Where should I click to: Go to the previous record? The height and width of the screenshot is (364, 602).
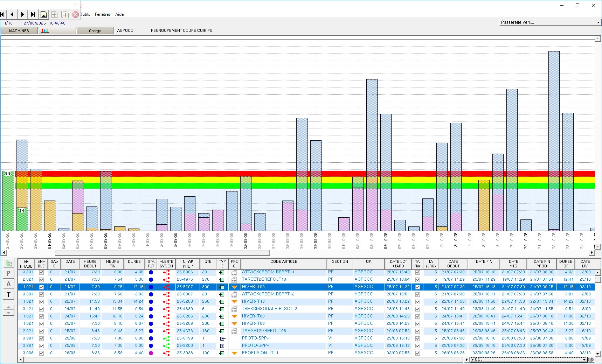coord(12,14)
